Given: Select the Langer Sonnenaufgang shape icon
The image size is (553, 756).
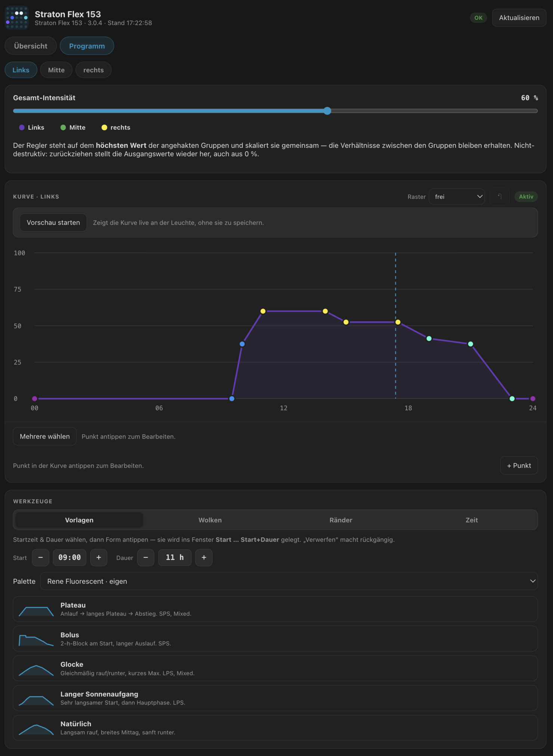Looking at the screenshot, I should (36, 700).
